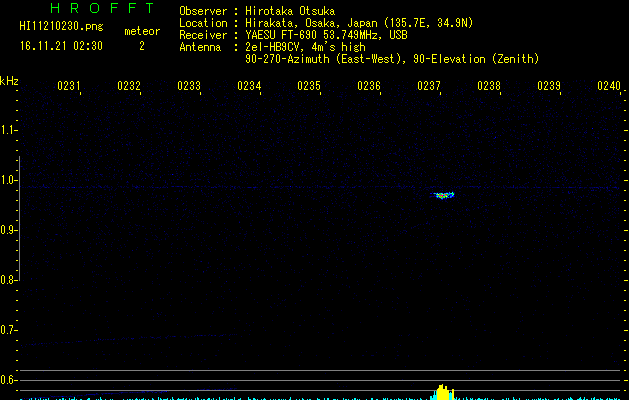Click the 0.8 kHz axis label
629x400 pixels.
[7, 280]
